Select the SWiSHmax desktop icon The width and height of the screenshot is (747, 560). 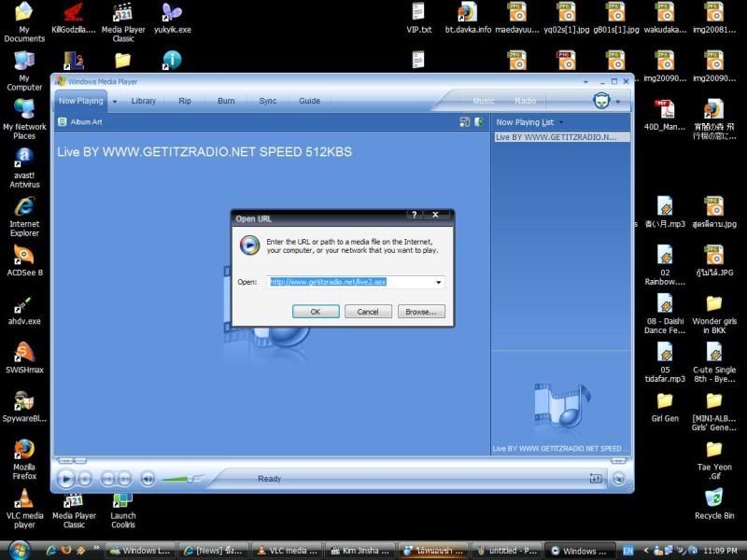click(x=24, y=358)
